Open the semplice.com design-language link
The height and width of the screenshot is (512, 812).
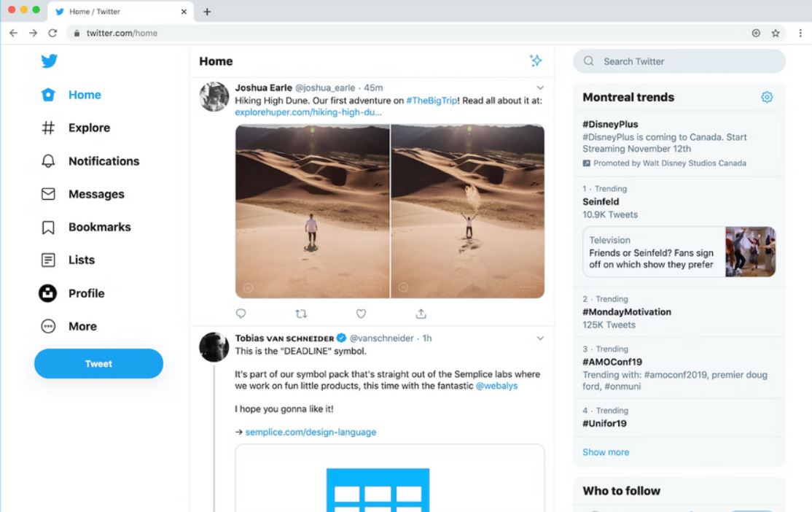pos(310,432)
